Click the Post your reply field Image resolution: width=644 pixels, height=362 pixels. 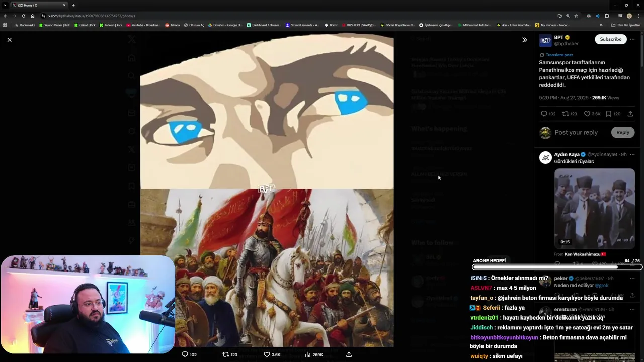pyautogui.click(x=576, y=132)
